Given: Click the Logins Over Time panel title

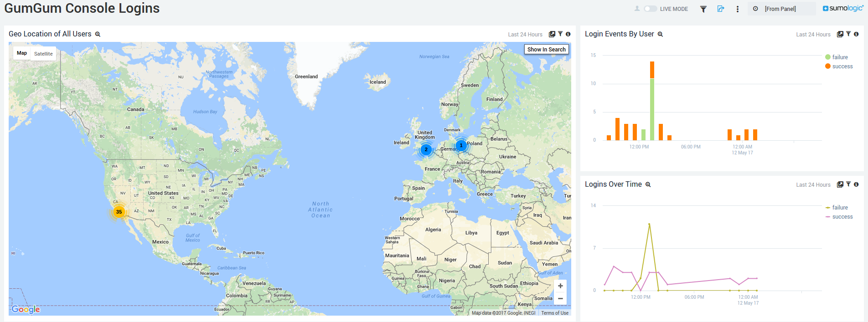Looking at the screenshot, I should pos(613,184).
